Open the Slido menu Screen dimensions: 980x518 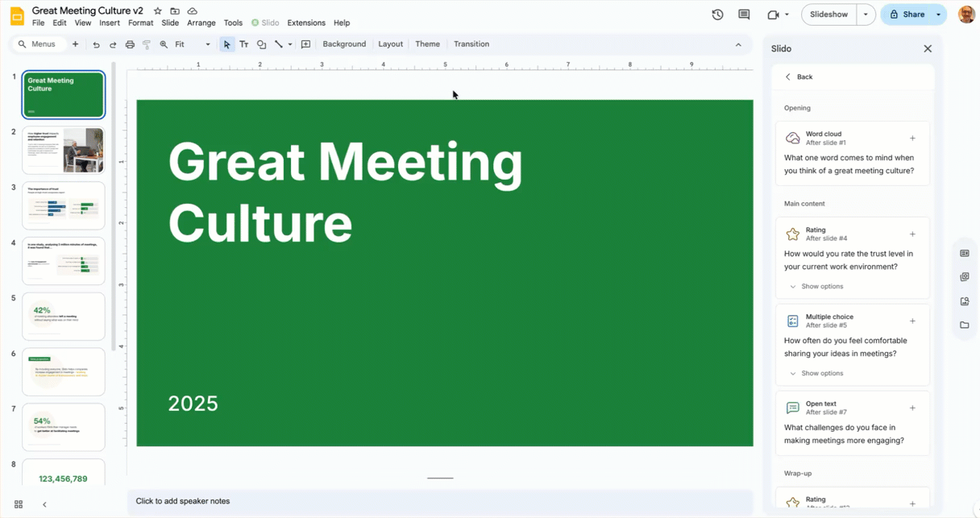coord(265,23)
